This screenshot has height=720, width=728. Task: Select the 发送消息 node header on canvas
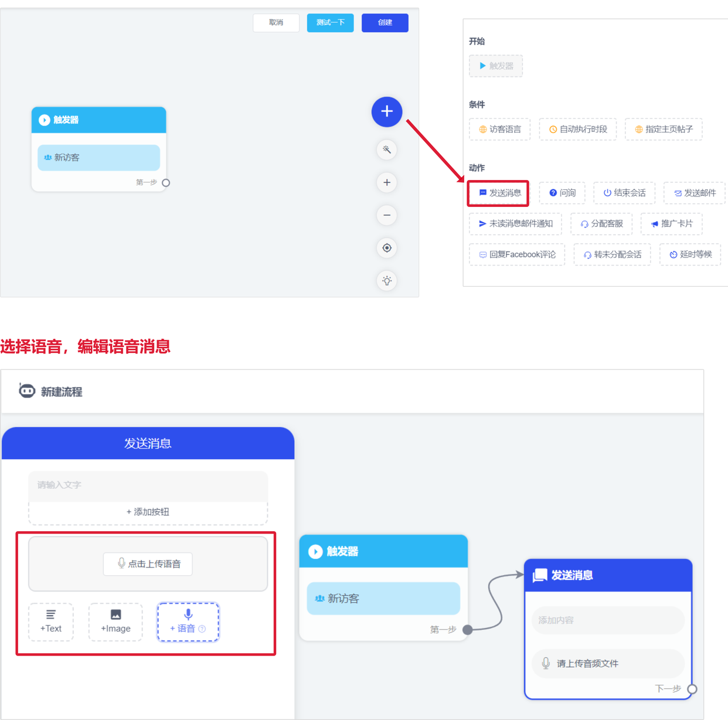(x=608, y=575)
